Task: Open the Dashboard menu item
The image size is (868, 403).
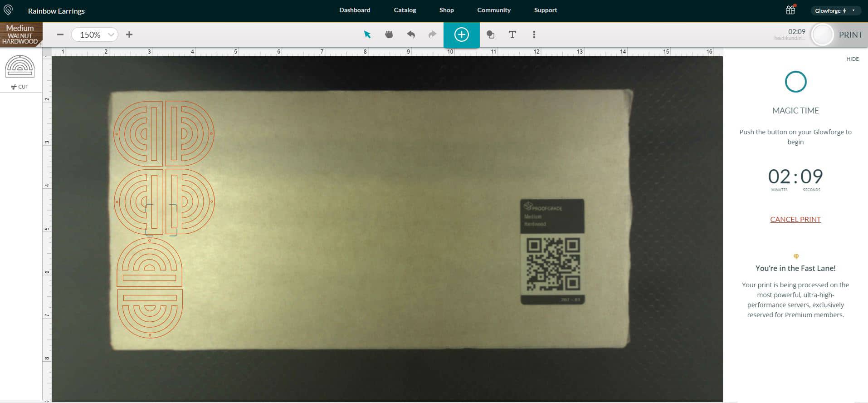Action: [x=355, y=10]
